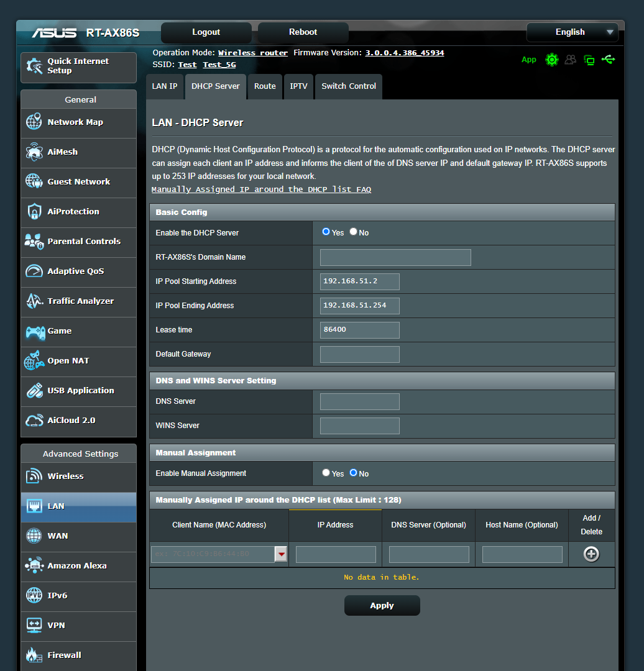The image size is (644, 671).
Task: Add a manual IP assignment with the plus icon
Action: (591, 554)
